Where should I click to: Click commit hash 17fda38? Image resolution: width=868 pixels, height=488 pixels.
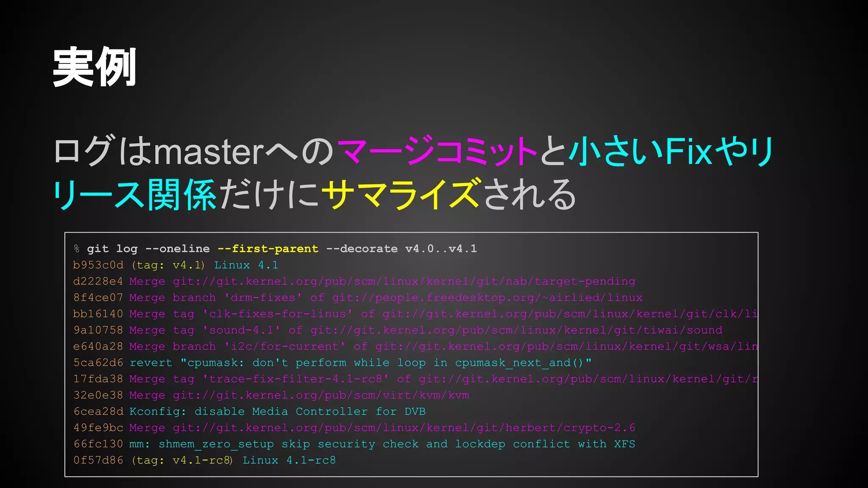point(98,379)
